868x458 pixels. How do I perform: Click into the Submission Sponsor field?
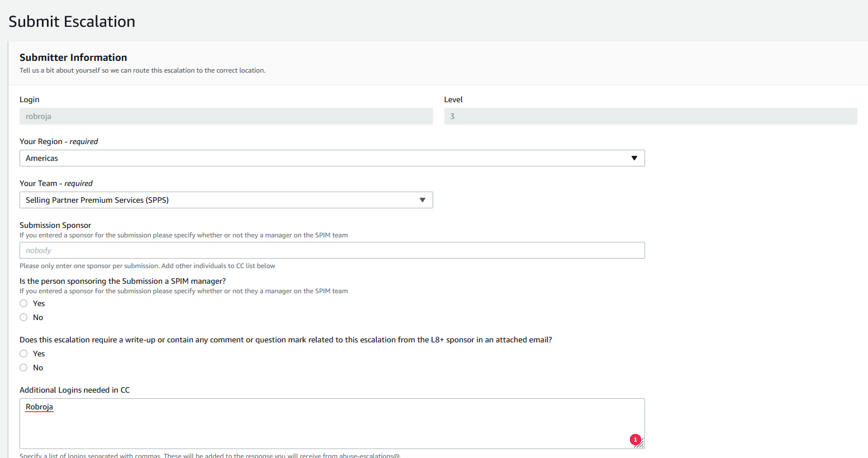(332, 250)
